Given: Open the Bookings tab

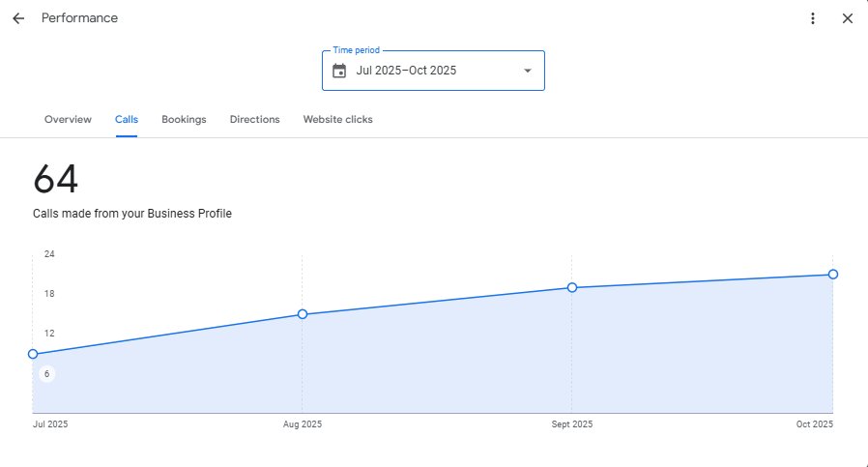Looking at the screenshot, I should [184, 119].
